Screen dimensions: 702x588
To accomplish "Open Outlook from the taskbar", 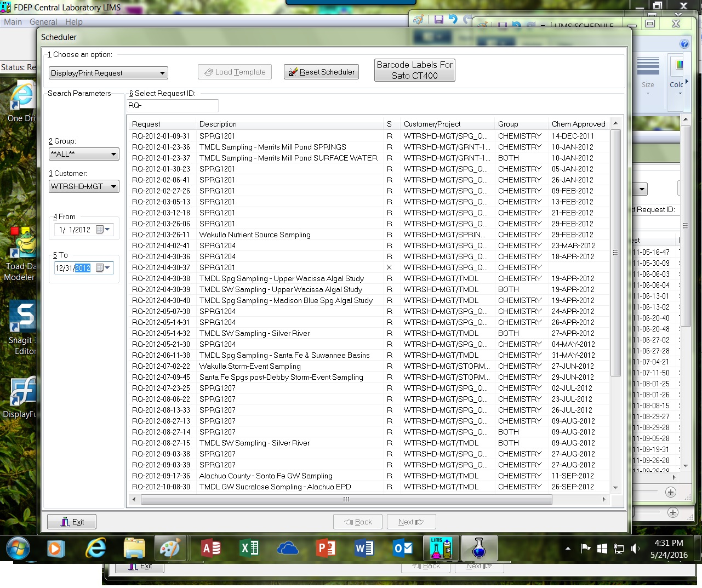I will click(403, 548).
